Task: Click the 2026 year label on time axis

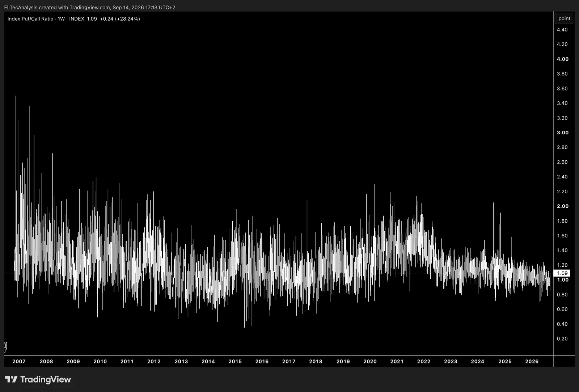Action: tap(532, 361)
